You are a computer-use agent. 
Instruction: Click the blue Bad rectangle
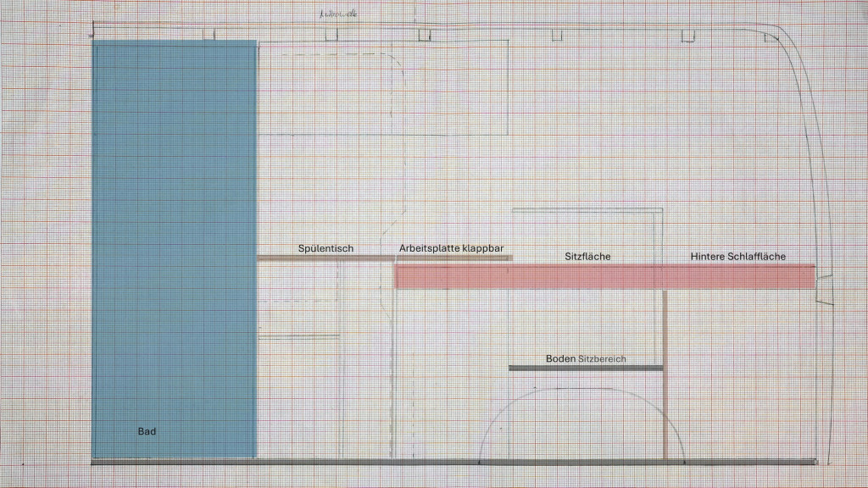click(x=174, y=246)
